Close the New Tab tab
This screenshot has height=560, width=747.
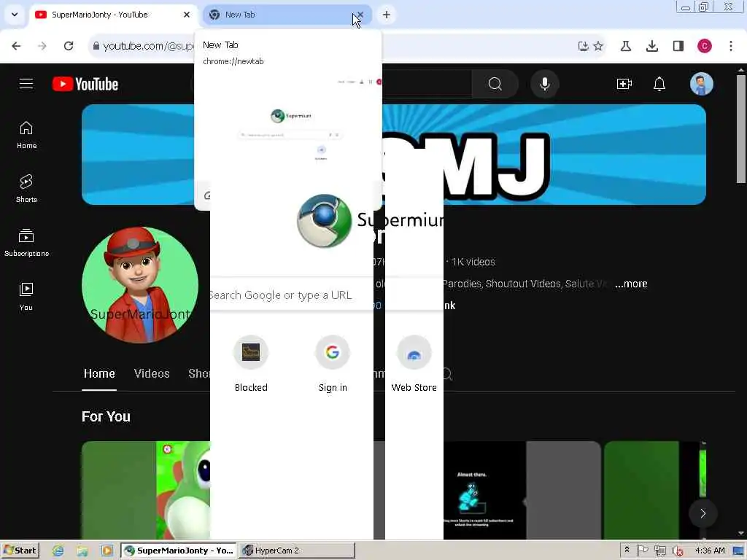pyautogui.click(x=360, y=15)
